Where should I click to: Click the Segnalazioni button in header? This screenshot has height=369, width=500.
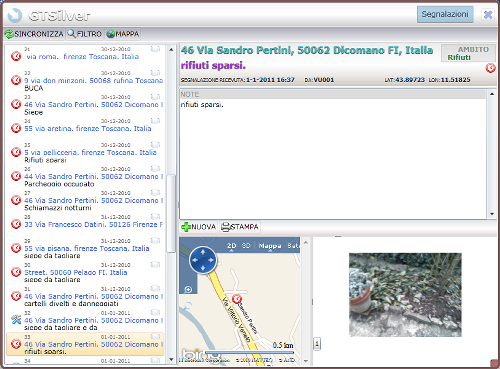[445, 14]
